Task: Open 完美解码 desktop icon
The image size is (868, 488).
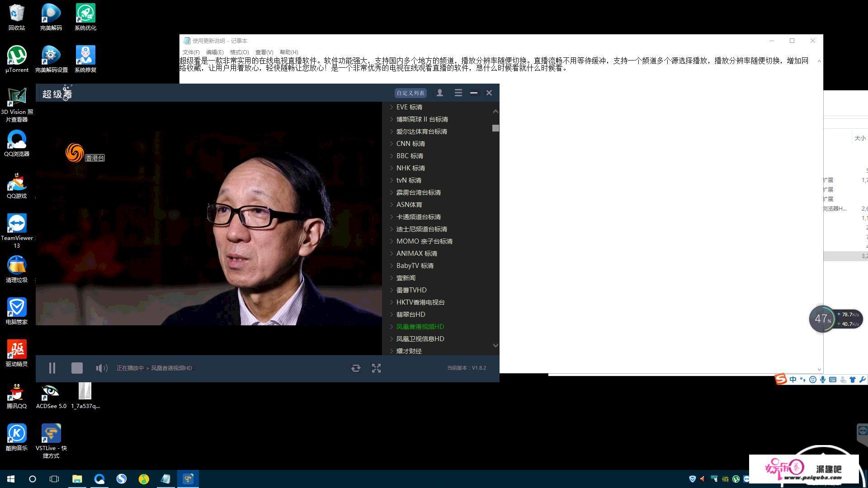Action: tap(51, 17)
